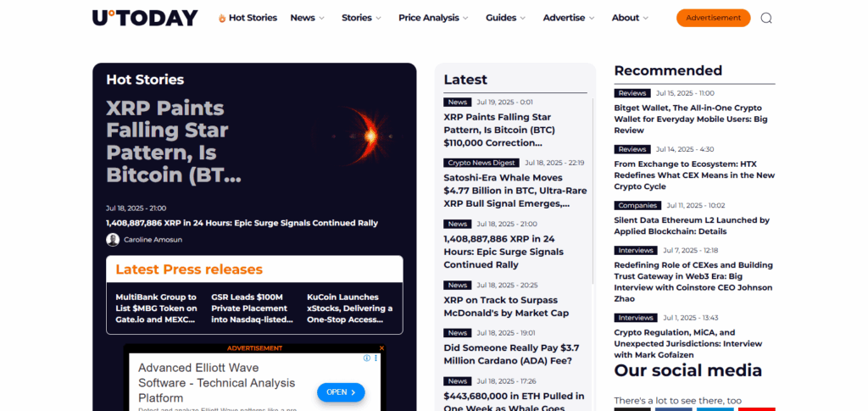This screenshot has width=868, height=411.
Task: Click Interviews tag dated Jul 7, 2025
Action: 636,250
